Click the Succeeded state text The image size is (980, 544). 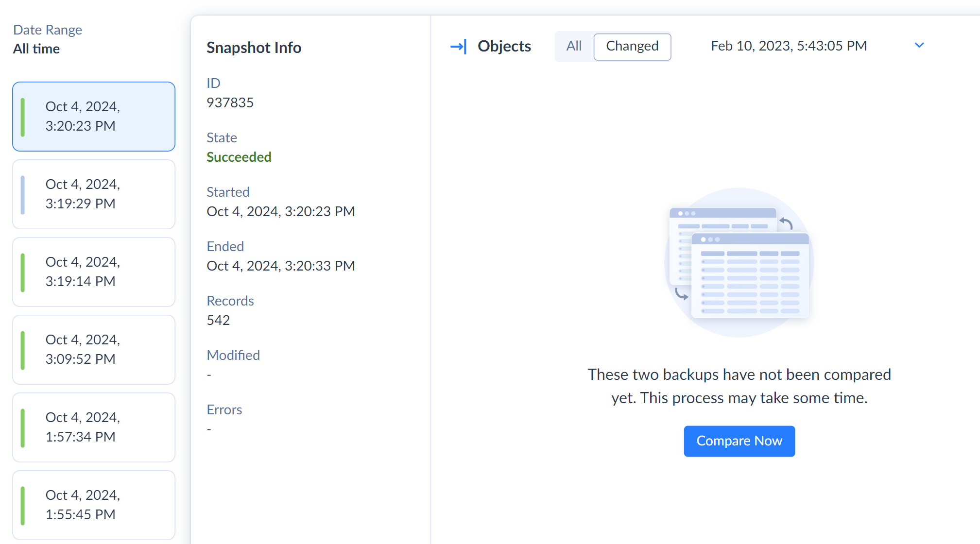click(x=239, y=157)
